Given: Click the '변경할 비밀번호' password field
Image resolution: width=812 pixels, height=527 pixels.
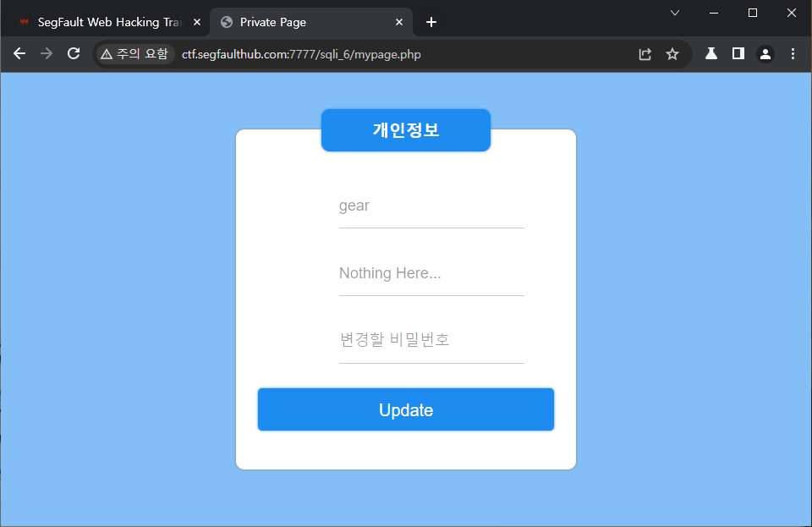Looking at the screenshot, I should tap(431, 340).
